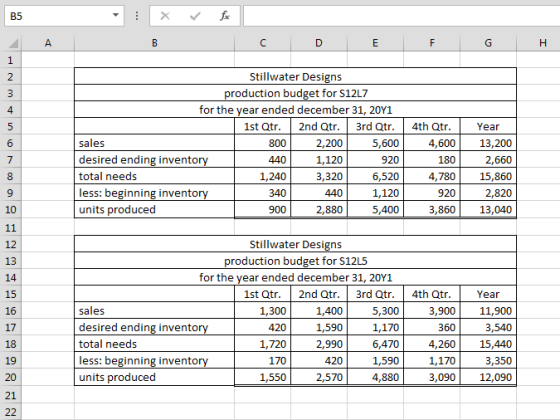Click 'total needs' label in row 18
This screenshot has height=420, width=560.
(108, 344)
